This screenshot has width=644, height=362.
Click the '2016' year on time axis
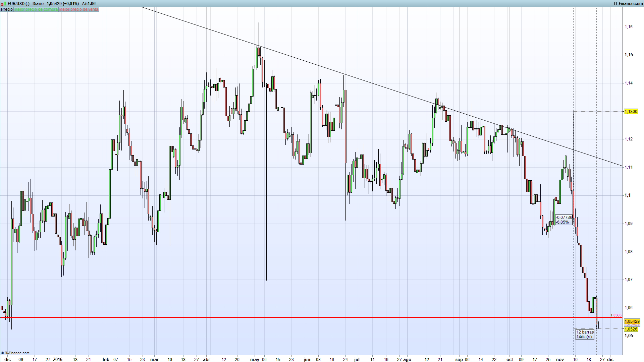click(58, 359)
